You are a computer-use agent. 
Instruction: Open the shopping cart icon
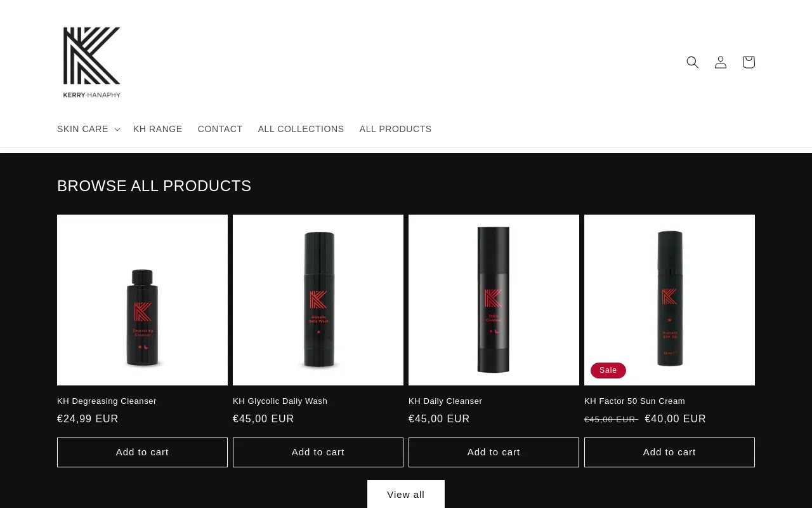[x=749, y=62]
